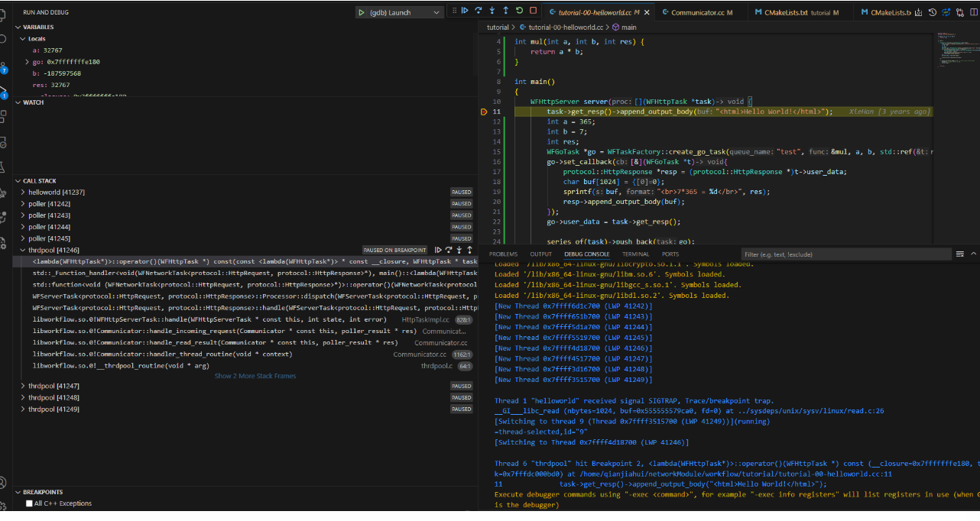Click Show 2 More Stack Frames link
Screen dimensions: 980x521
pyautogui.click(x=255, y=376)
